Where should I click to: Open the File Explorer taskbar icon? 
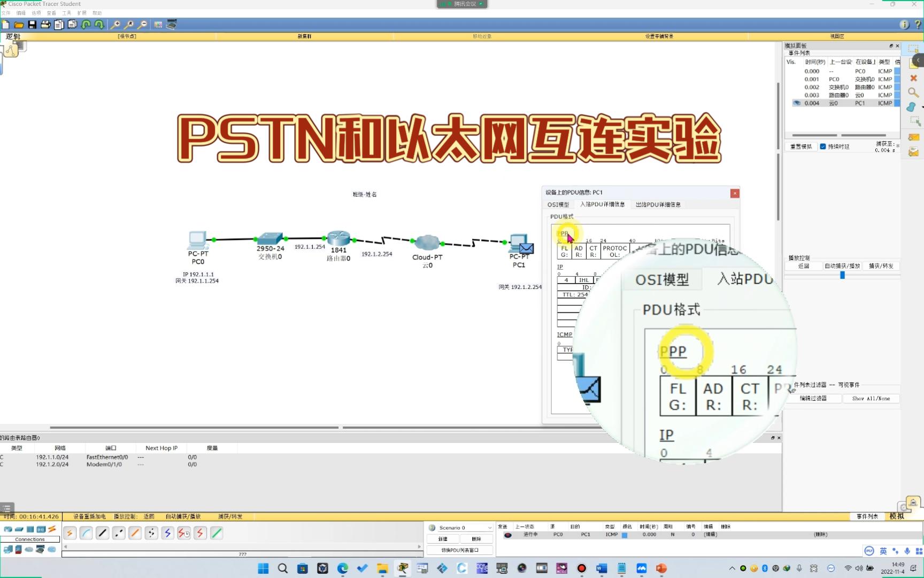coord(382,568)
